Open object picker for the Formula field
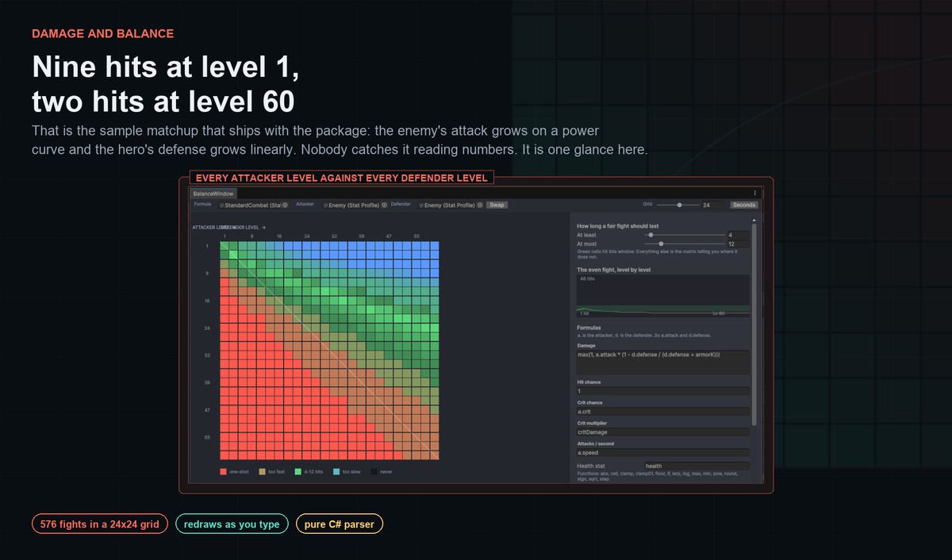 [285, 205]
